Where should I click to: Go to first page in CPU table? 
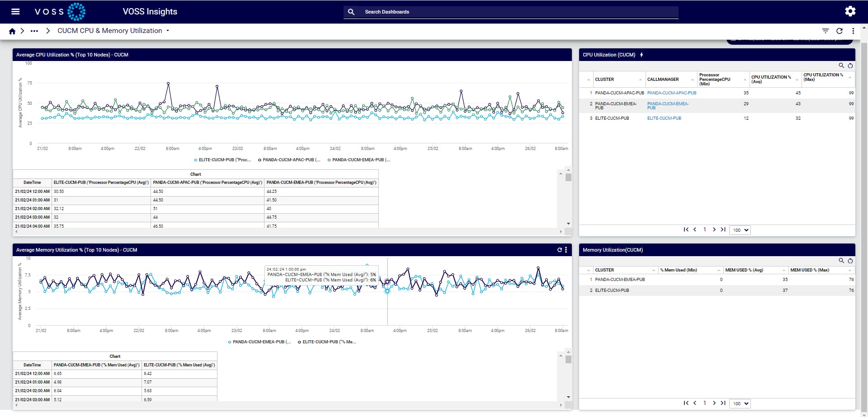[x=686, y=230]
